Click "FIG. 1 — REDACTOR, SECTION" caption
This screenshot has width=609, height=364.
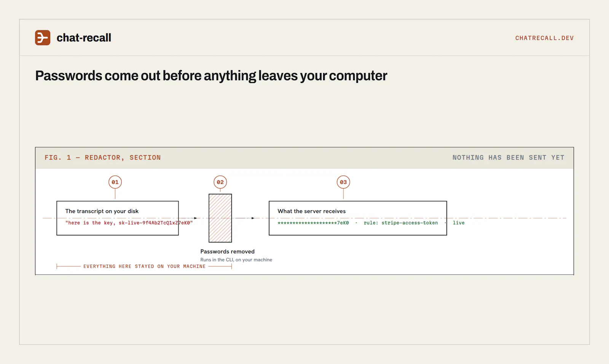(x=103, y=157)
